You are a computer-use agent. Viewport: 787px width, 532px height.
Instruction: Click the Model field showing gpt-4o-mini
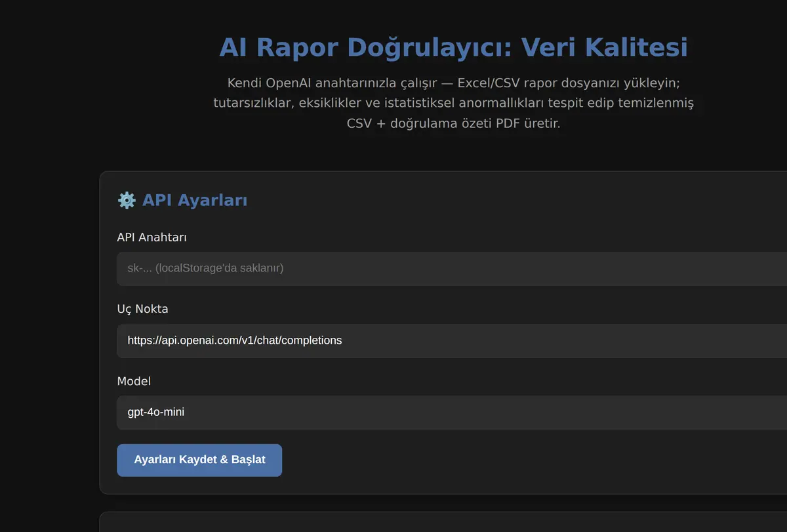pyautogui.click(x=452, y=413)
